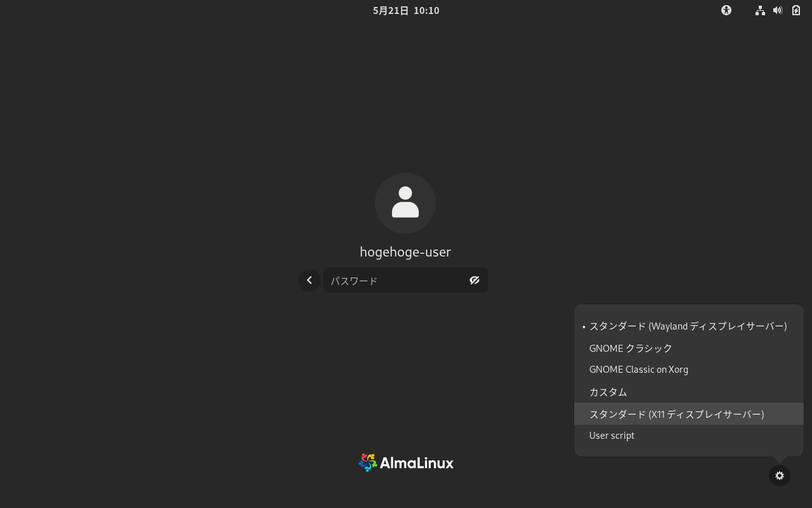The width and height of the screenshot is (812, 508).
Task: Open the date and time 5月21日 10:10
Action: click(406, 10)
